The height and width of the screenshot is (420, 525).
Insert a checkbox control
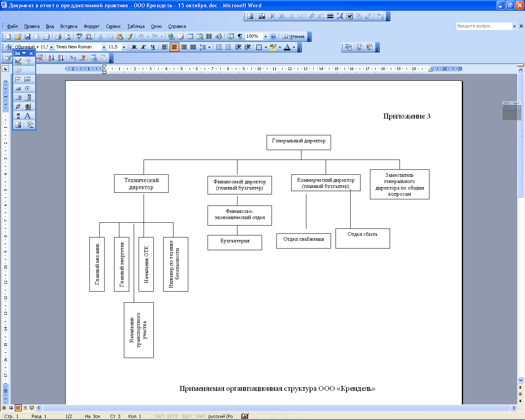click(x=18, y=79)
